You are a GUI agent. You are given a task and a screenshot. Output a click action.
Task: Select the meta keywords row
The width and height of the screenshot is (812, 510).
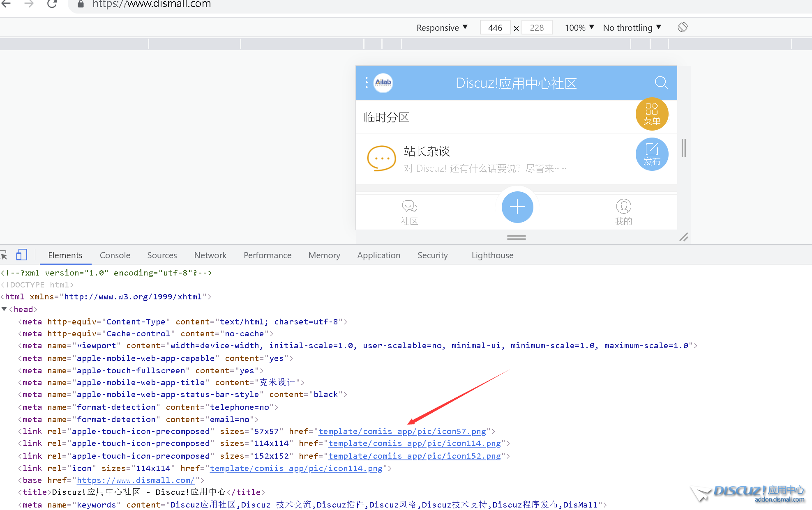tap(312, 505)
